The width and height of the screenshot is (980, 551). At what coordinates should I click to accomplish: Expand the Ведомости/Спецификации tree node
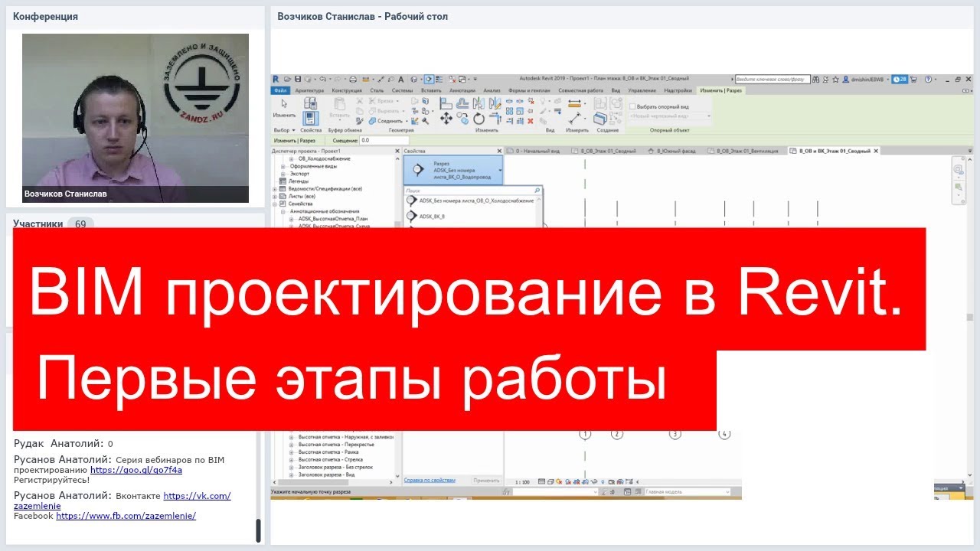coord(275,189)
